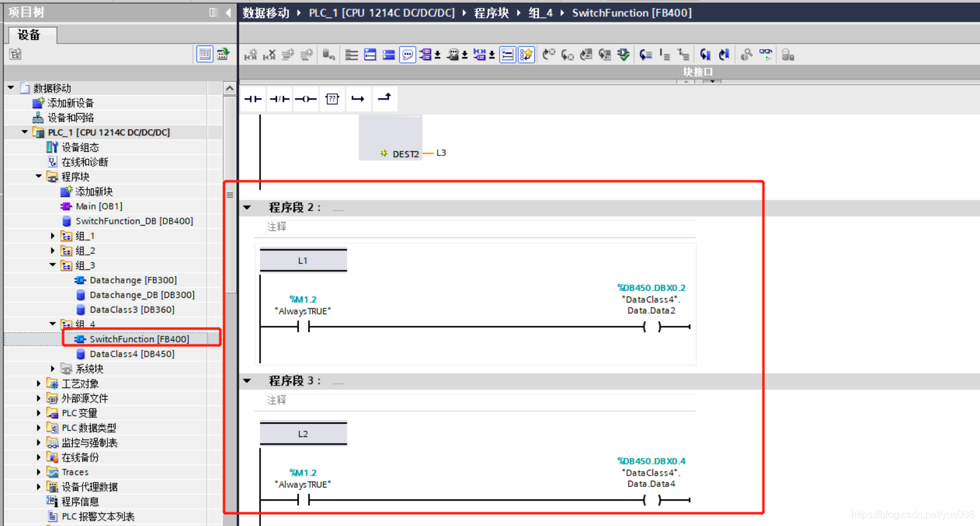Viewport: 980px width, 526px height.
Task: Click the project tree scrollbar up arrow
Action: [x=230, y=88]
